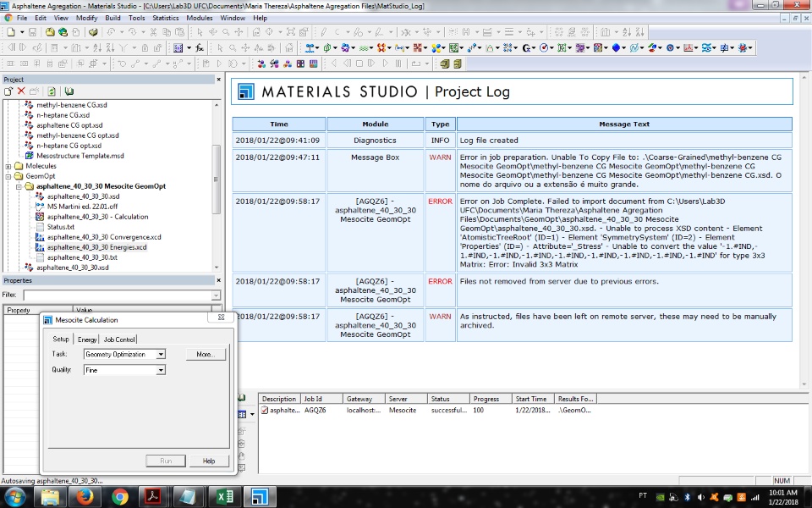Open Firefox from the Windows taskbar
Screen dimensions: 812x508
coord(85,497)
